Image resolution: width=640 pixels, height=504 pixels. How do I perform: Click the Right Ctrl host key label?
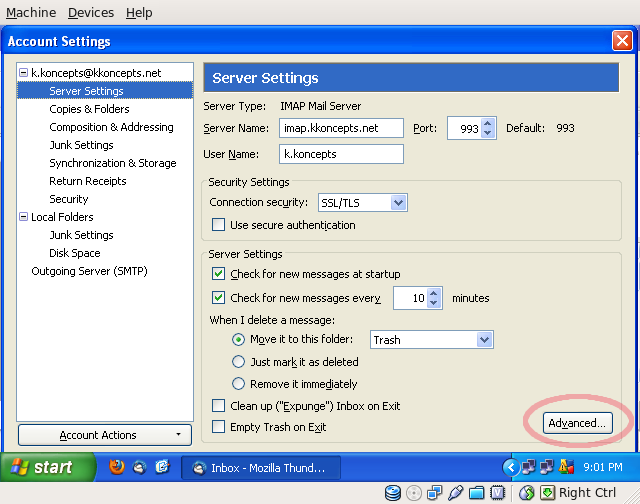pos(587,493)
